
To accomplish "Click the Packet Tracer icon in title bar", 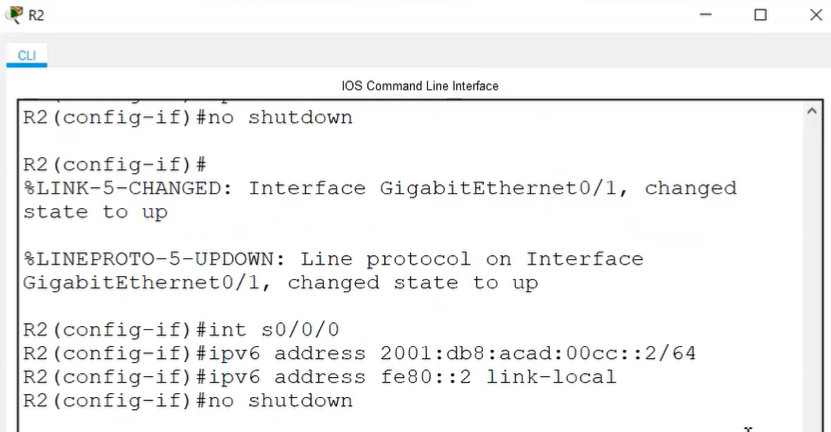I will coord(14,15).
